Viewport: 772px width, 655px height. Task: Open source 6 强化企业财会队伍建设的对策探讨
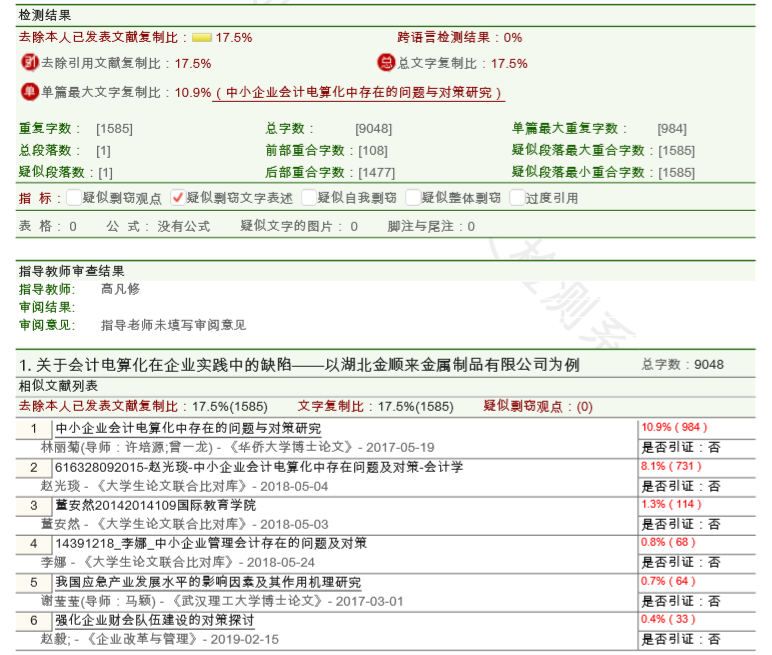155,620
